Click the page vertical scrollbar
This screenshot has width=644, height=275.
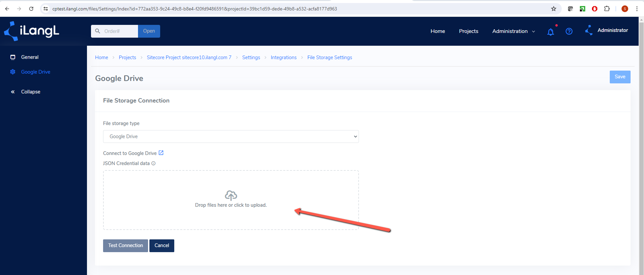[641, 146]
